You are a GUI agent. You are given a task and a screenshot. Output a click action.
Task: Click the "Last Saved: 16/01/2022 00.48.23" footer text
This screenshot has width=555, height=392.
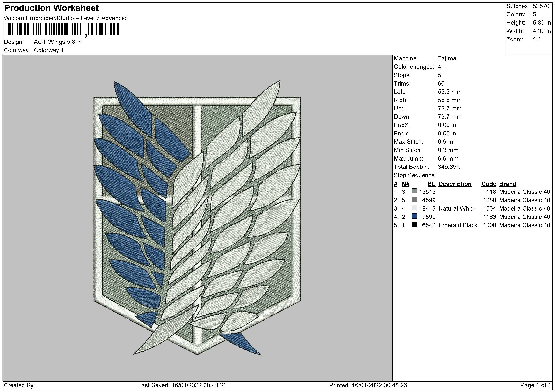[x=183, y=385]
